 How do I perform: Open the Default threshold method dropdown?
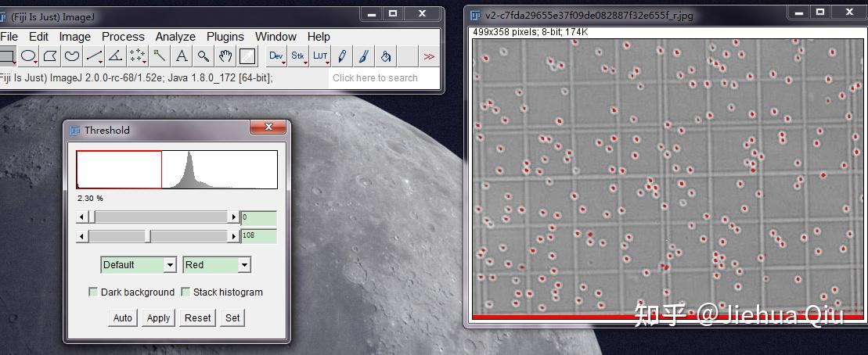tap(139, 265)
